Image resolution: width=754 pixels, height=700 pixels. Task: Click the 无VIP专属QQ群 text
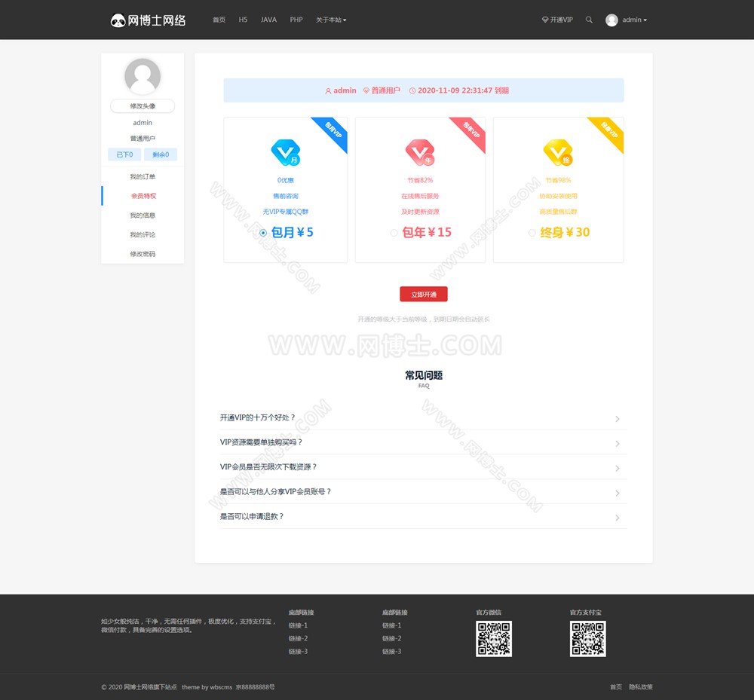[286, 212]
